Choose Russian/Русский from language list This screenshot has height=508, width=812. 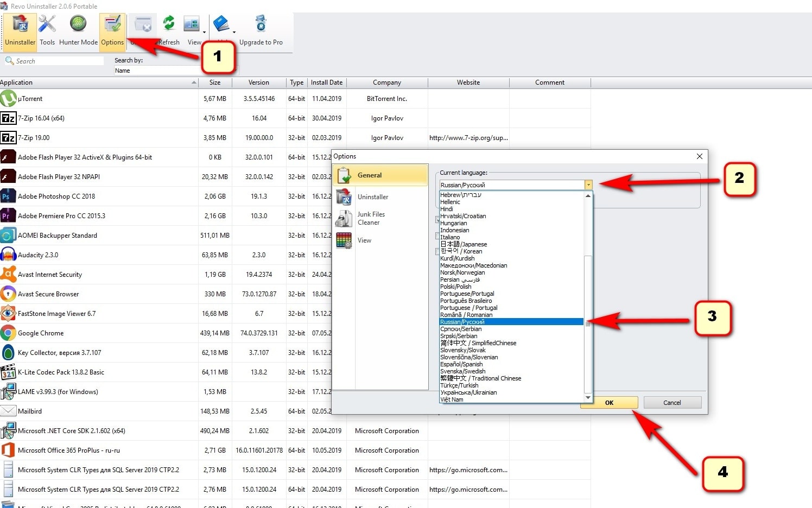tap(511, 322)
